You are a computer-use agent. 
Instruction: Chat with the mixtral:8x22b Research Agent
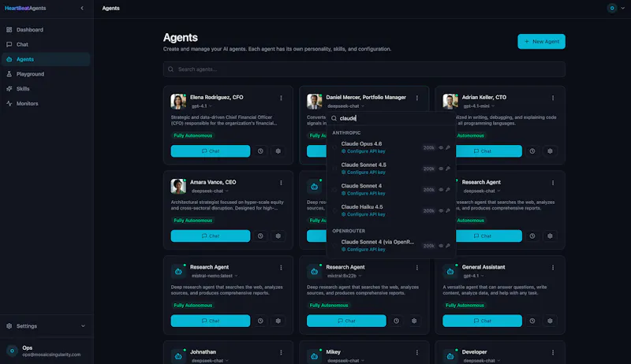coord(346,321)
